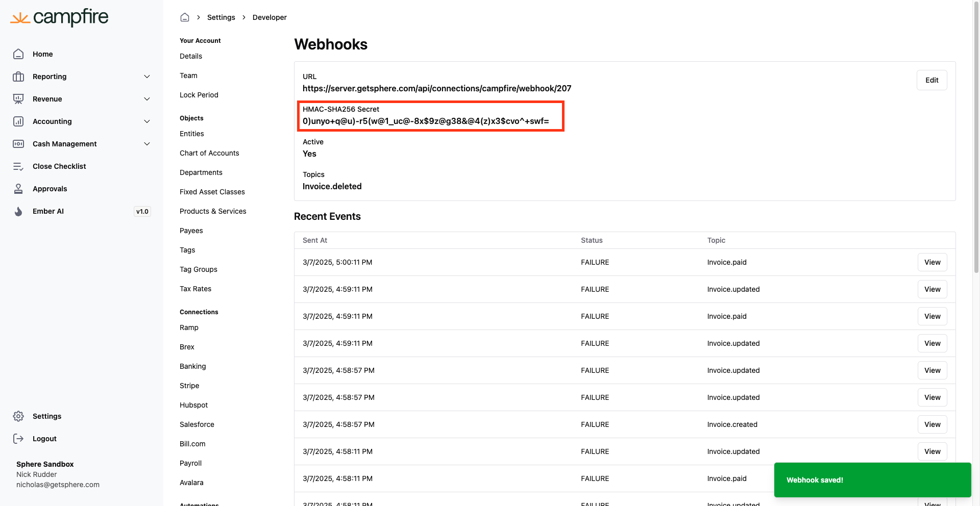This screenshot has width=980, height=506.
Task: Expand the Revenue section chevron
Action: click(x=147, y=99)
